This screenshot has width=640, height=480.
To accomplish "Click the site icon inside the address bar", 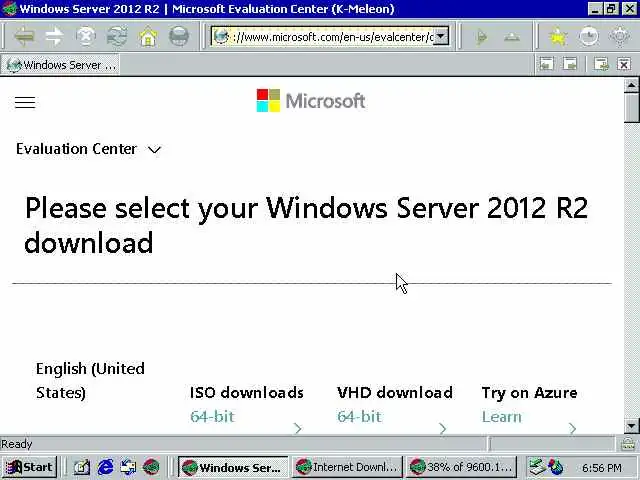I will coord(221,37).
